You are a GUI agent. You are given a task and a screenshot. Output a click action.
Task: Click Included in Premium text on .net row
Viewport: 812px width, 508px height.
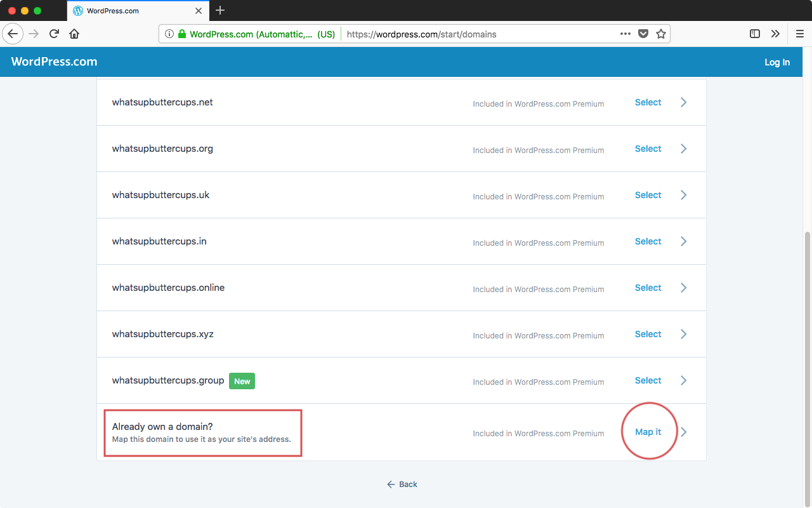coord(538,104)
